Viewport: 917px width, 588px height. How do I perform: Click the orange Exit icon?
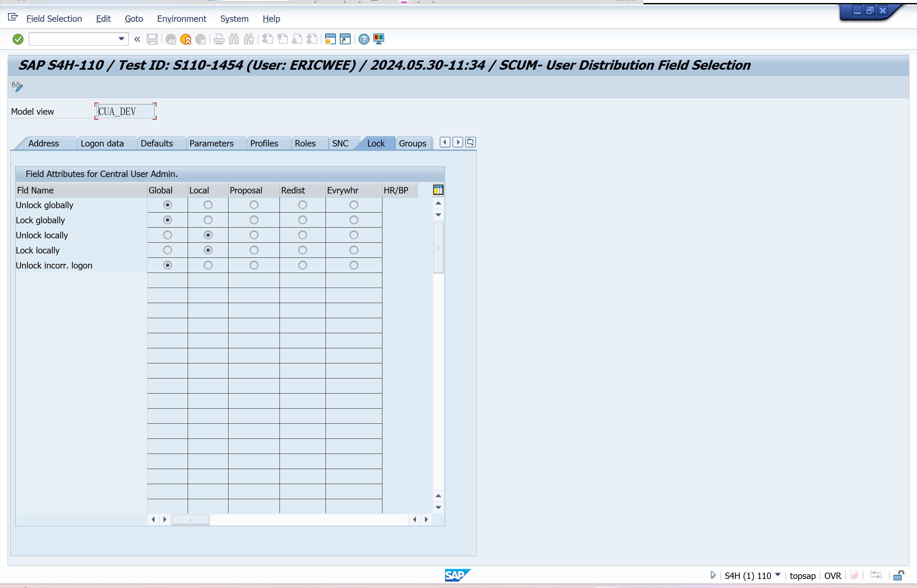(186, 39)
